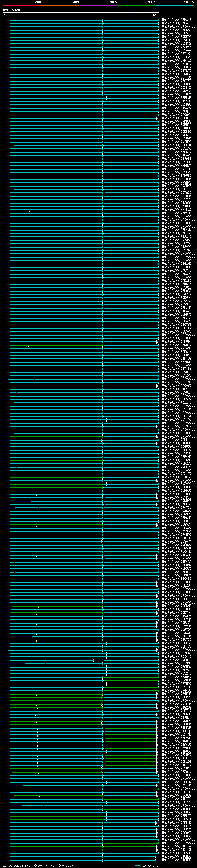197x868 pixels.
Task: Select label UniRef100_A6YPJ8
Action: pyautogui.click(x=177, y=497)
